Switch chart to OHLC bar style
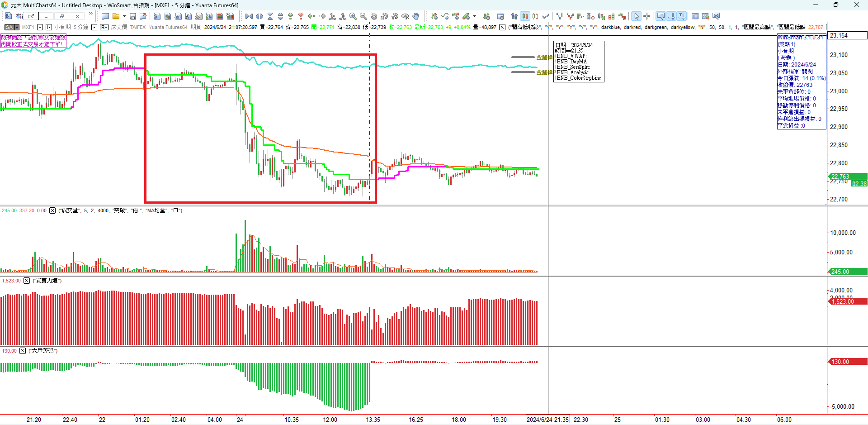Screen dimensions: 868x425 click(x=514, y=16)
